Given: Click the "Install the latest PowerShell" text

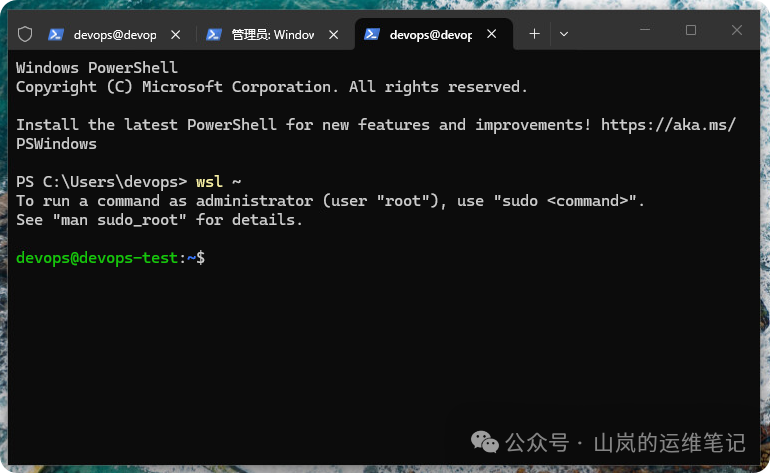Looking at the screenshot, I should (146, 125).
